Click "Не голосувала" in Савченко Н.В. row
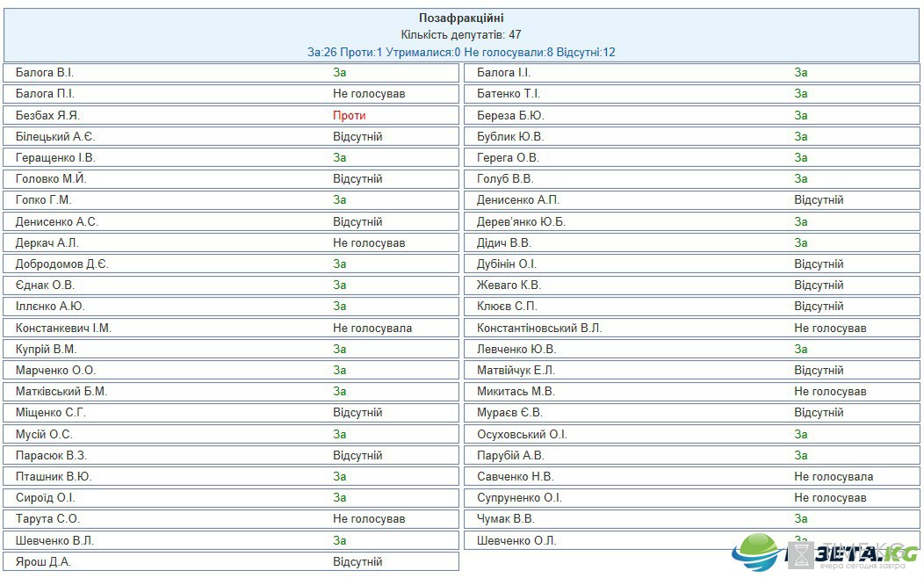The image size is (924, 578). [x=834, y=478]
